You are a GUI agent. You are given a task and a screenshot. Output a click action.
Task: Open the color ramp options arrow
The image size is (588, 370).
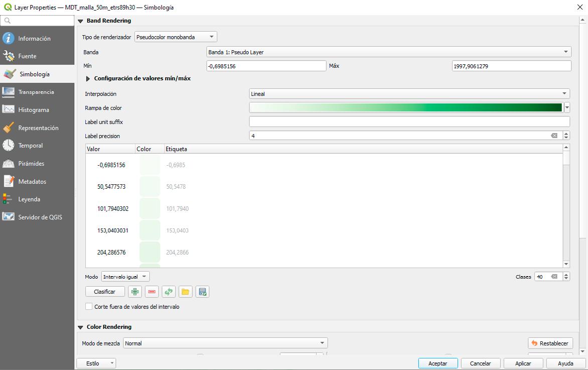coord(567,108)
